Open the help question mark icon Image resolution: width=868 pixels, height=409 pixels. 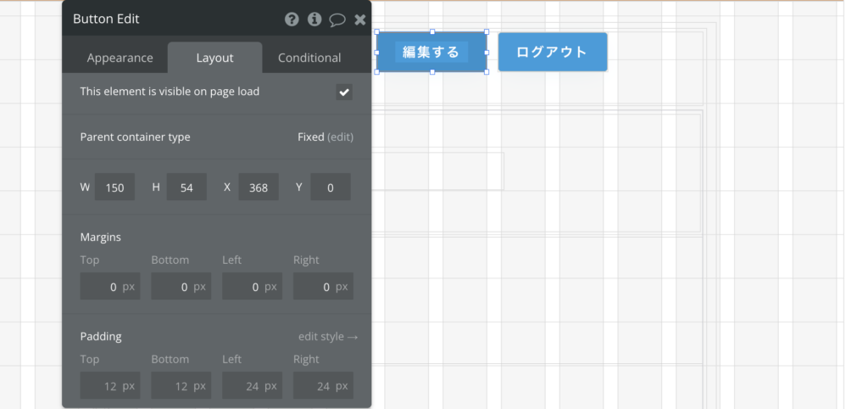pos(292,20)
